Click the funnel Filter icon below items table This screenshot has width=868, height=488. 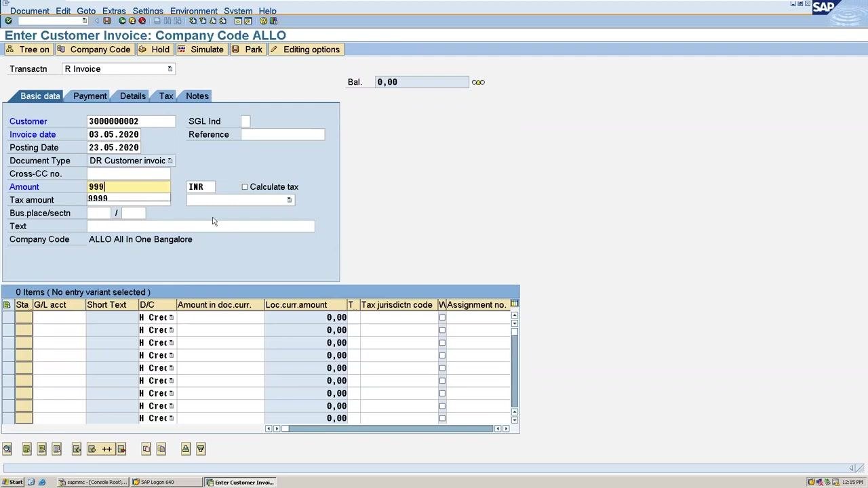pyautogui.click(x=201, y=449)
